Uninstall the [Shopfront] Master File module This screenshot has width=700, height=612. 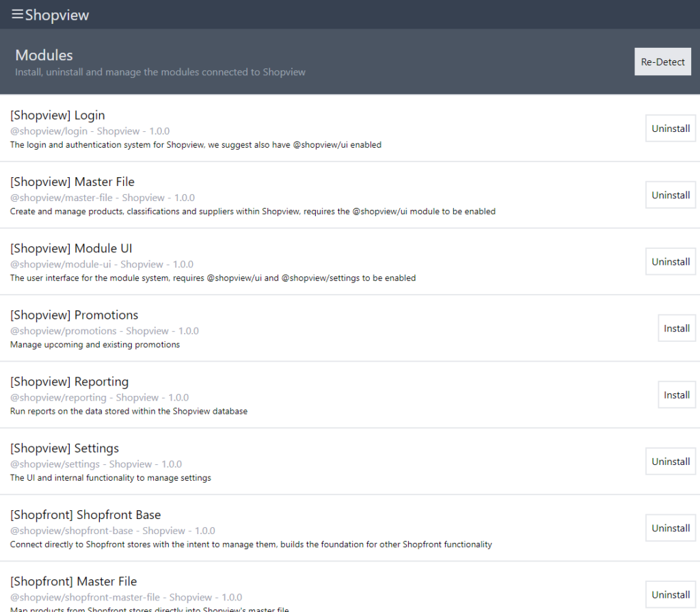tap(670, 594)
